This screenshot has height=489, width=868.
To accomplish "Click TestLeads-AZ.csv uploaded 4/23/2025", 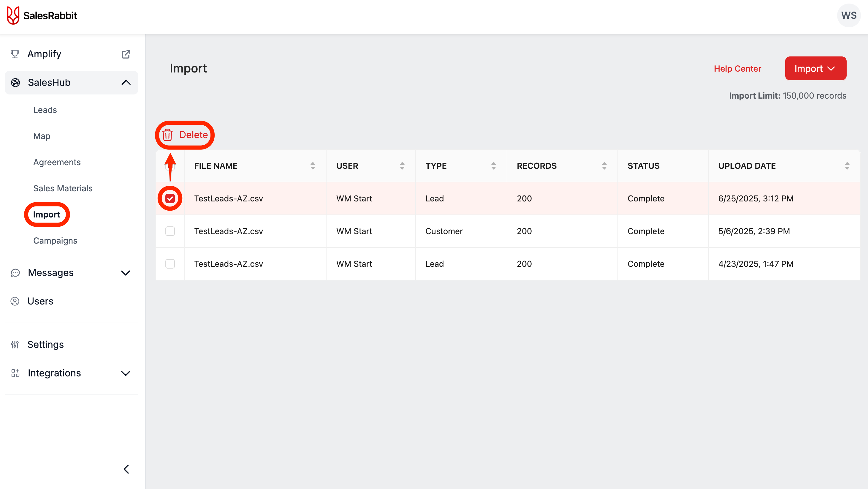I will (x=229, y=264).
